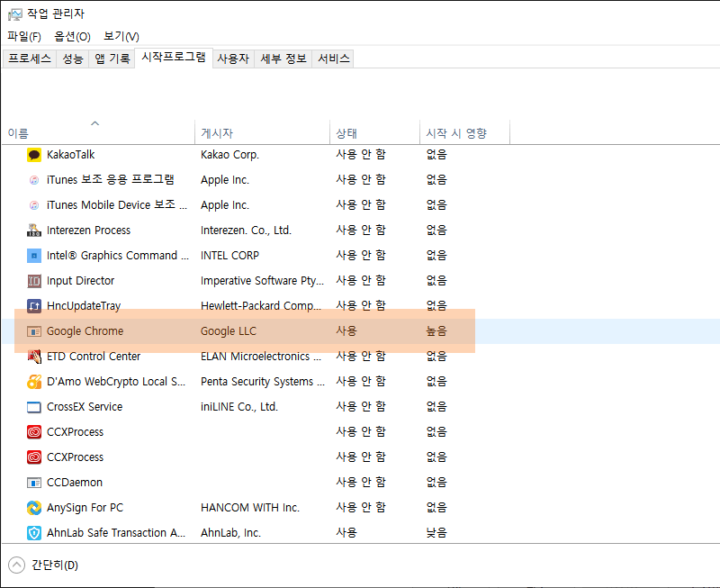Viewport: 720px width, 588px height.
Task: Sort by the 상태 column header
Action: (374, 132)
